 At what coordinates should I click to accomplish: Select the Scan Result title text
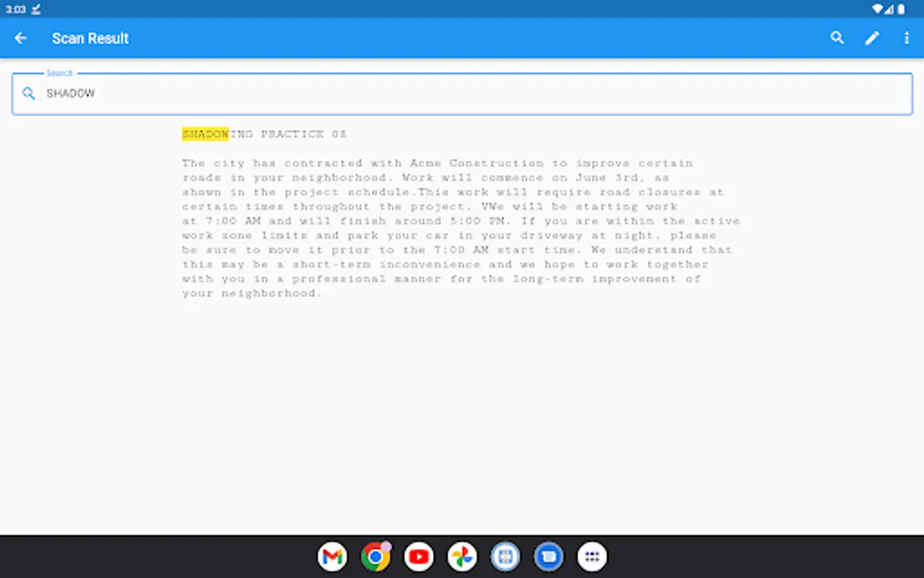click(x=90, y=38)
